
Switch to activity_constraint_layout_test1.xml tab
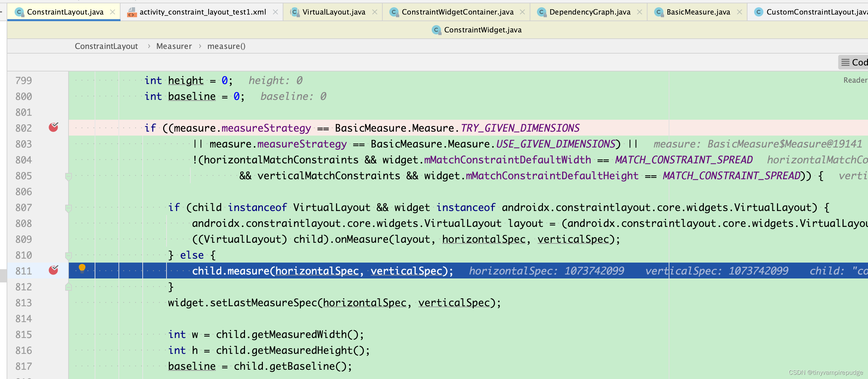[x=203, y=12]
